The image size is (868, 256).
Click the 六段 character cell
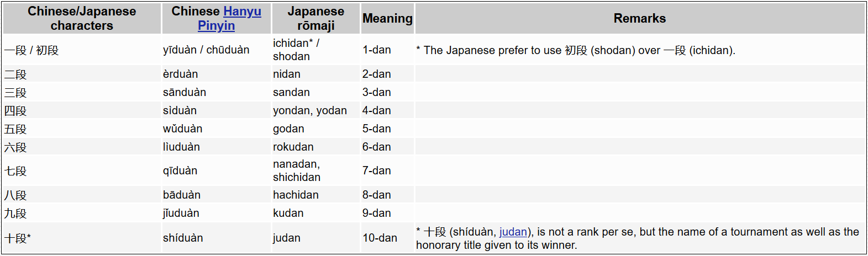(x=16, y=147)
